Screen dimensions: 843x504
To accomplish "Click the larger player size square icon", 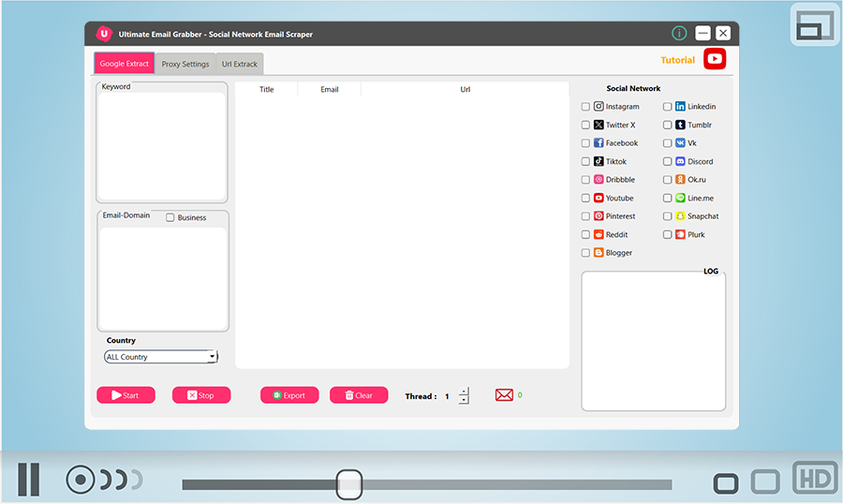I will coord(765,482).
